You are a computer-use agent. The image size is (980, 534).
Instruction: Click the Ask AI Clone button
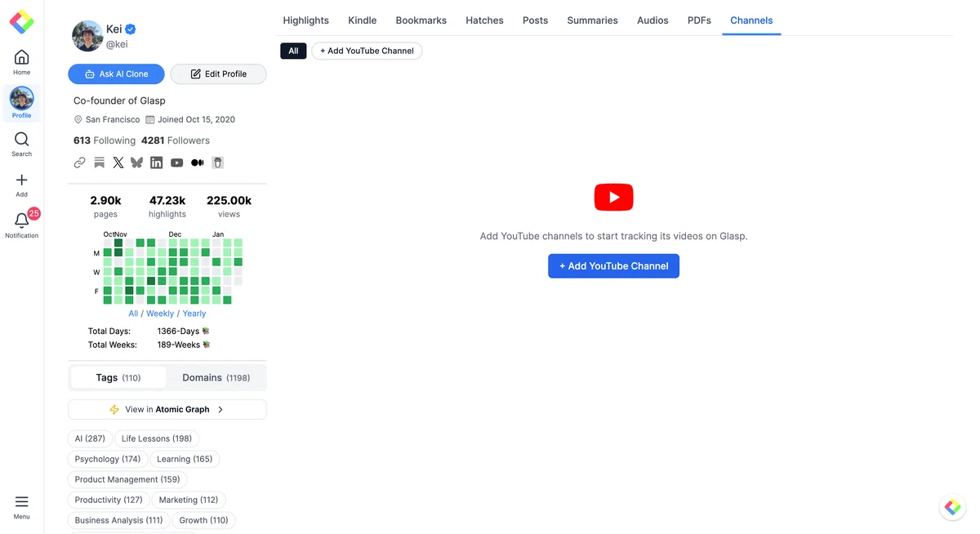[x=117, y=74]
